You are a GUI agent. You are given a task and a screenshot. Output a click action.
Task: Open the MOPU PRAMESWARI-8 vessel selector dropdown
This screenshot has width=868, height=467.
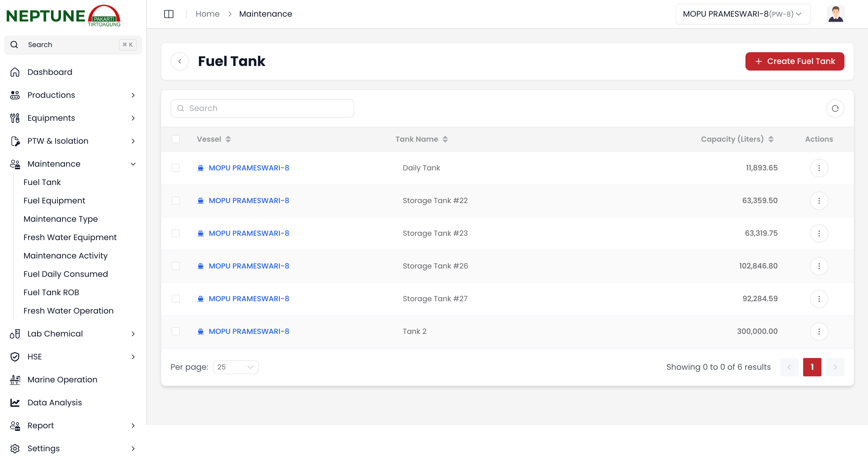pos(742,14)
